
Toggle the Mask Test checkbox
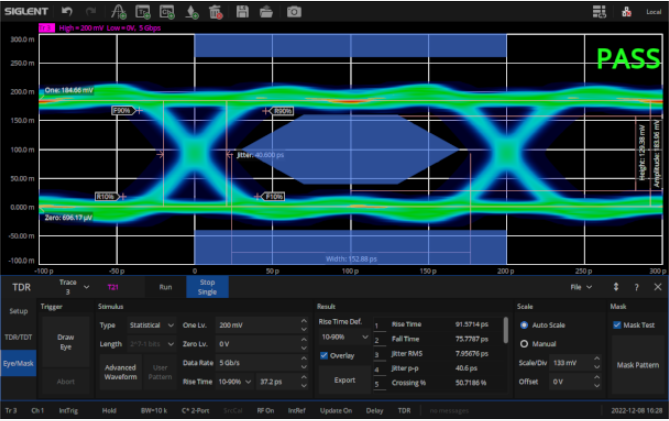pyautogui.click(x=617, y=325)
